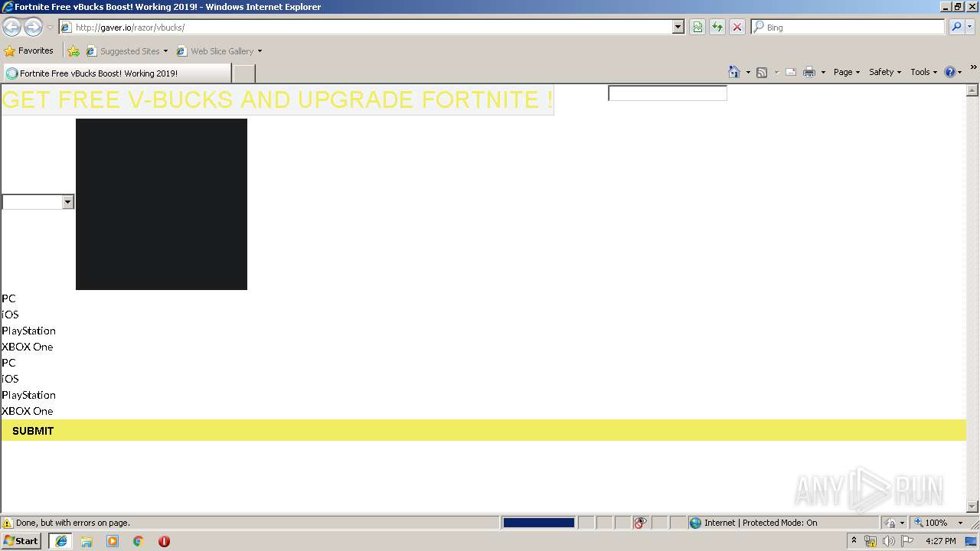Open the recent pages arrow beside Forward
Image resolution: width=980 pixels, height=551 pixels.
click(x=50, y=28)
